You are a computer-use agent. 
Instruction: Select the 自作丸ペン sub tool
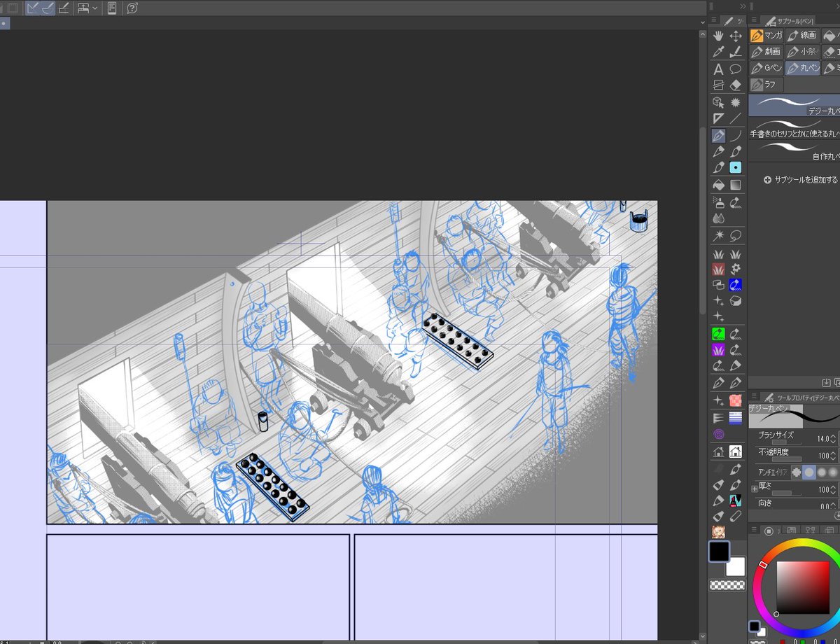click(x=794, y=150)
